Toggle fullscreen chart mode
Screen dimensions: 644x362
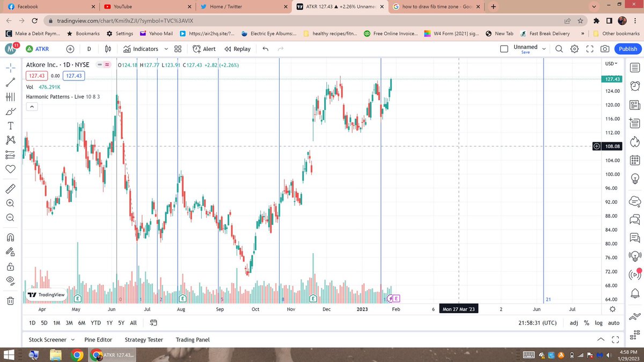click(x=589, y=49)
